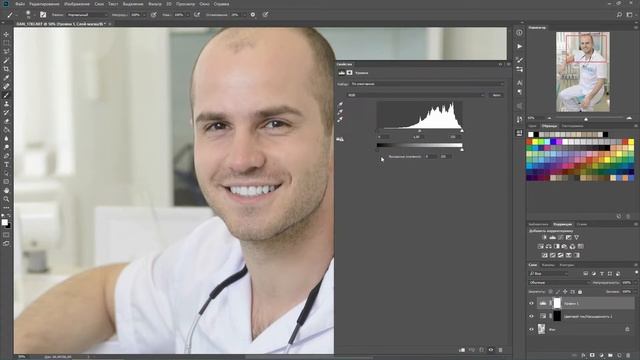Open Actions panel via play icon
The width and height of the screenshot is (640, 360).
(519, 47)
